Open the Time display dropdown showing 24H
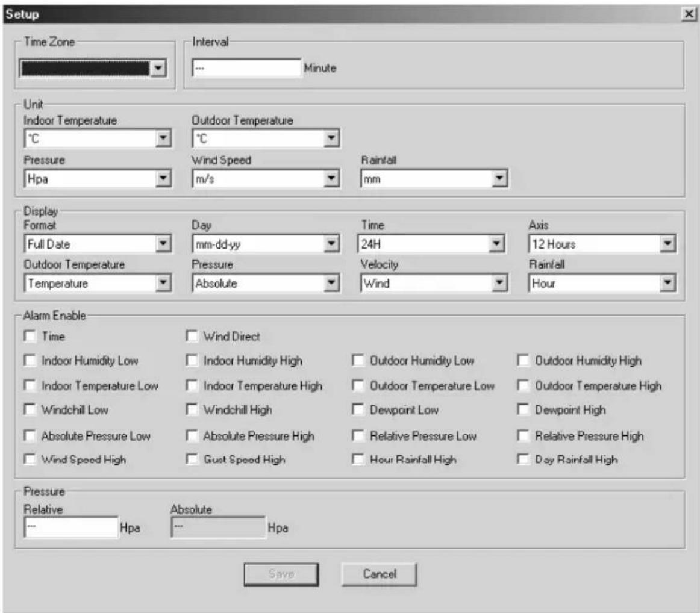The height and width of the screenshot is (613, 700). tap(498, 243)
